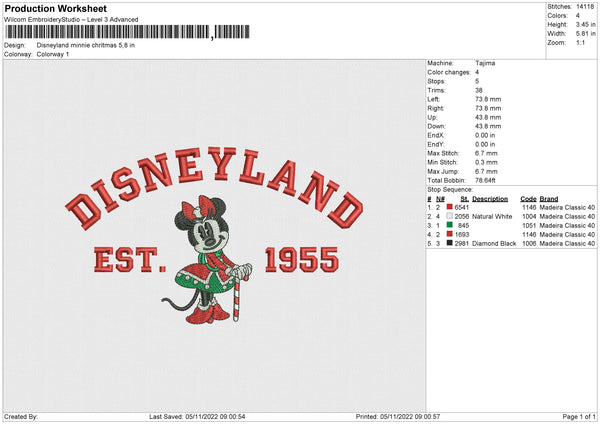Click thread code '1006' in Diamond Black row

[x=529, y=243]
